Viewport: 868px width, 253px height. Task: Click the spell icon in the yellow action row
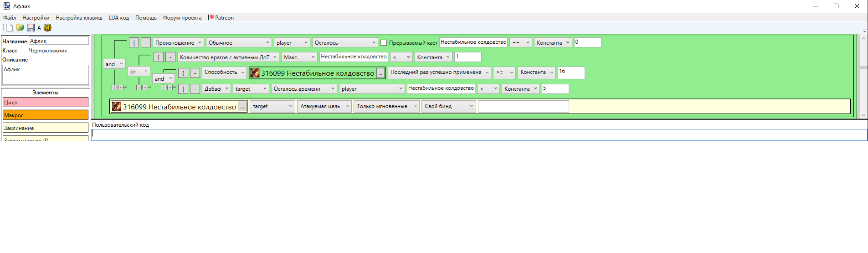pyautogui.click(x=117, y=107)
